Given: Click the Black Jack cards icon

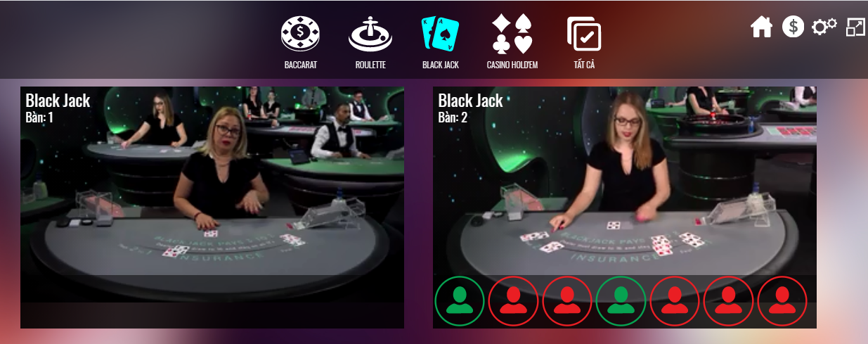Looking at the screenshot, I should tap(440, 34).
